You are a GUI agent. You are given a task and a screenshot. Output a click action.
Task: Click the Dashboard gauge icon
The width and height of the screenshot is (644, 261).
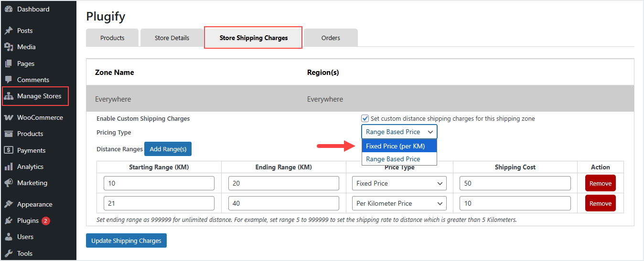8,10
